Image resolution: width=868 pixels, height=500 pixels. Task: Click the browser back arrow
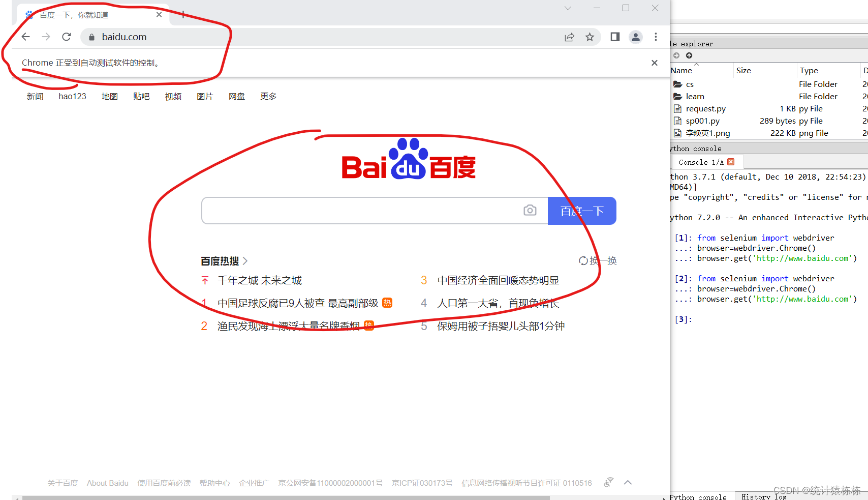point(26,37)
